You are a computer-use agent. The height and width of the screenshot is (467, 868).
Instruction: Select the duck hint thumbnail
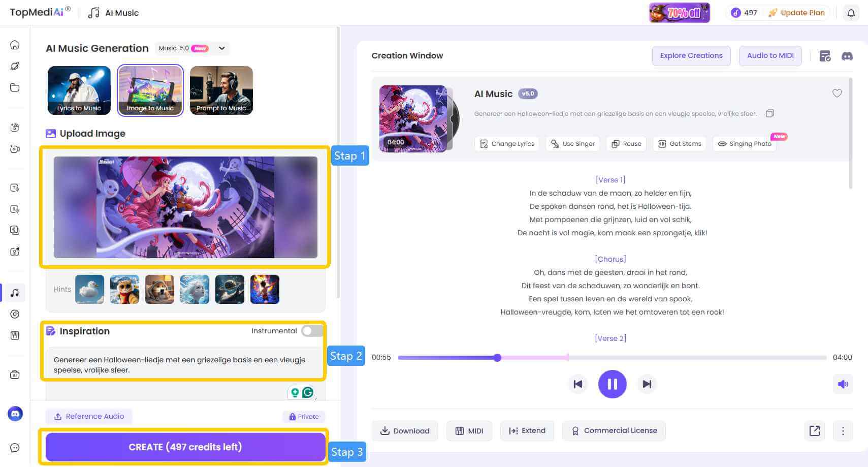pyautogui.click(x=89, y=289)
